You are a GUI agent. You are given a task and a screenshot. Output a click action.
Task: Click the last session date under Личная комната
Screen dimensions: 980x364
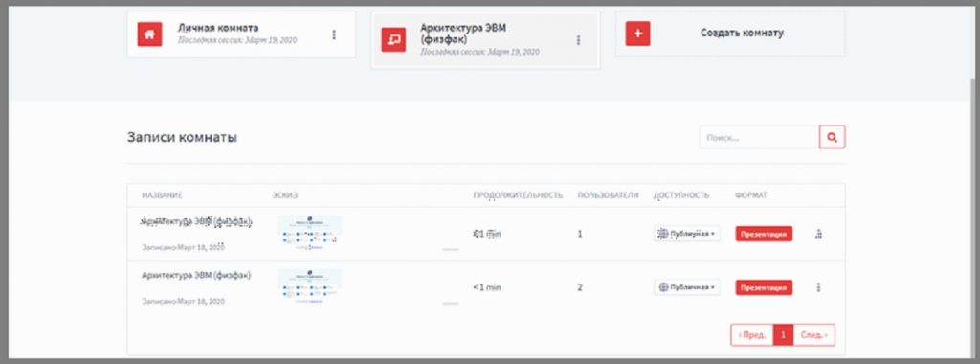(x=237, y=40)
